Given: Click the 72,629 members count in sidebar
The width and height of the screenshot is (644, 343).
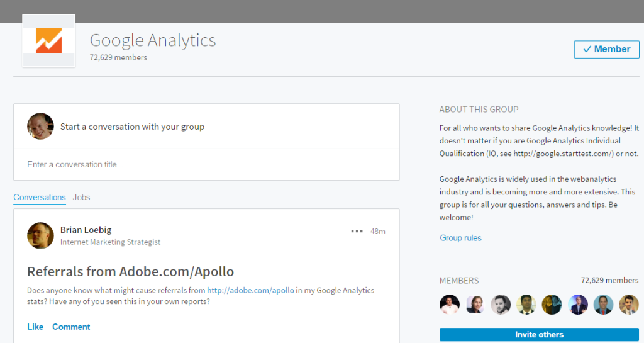Looking at the screenshot, I should click(609, 281).
